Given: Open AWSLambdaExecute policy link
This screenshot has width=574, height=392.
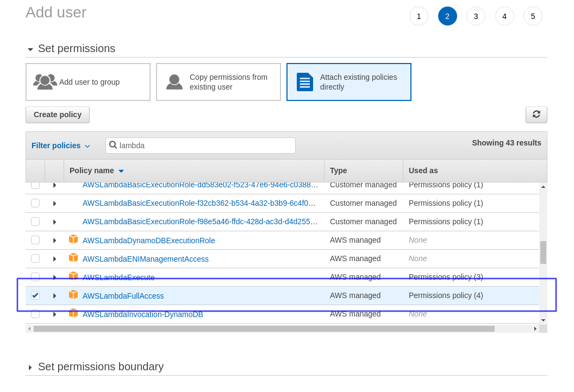Looking at the screenshot, I should (x=118, y=277).
